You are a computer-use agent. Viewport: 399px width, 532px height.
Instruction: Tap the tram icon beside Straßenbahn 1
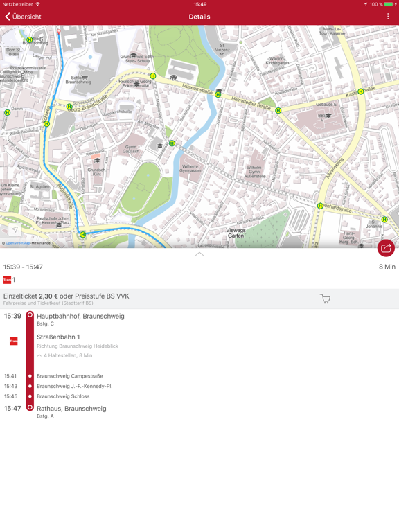tap(14, 341)
